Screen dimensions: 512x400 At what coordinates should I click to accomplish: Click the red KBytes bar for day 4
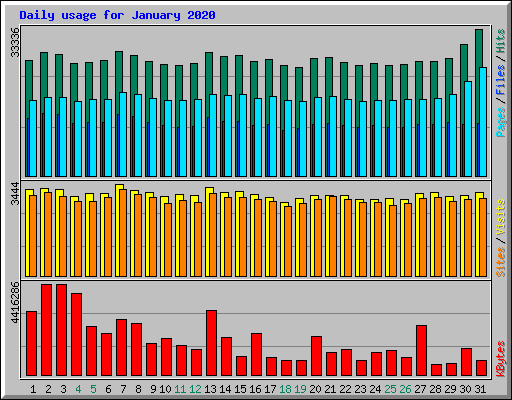click(76, 335)
